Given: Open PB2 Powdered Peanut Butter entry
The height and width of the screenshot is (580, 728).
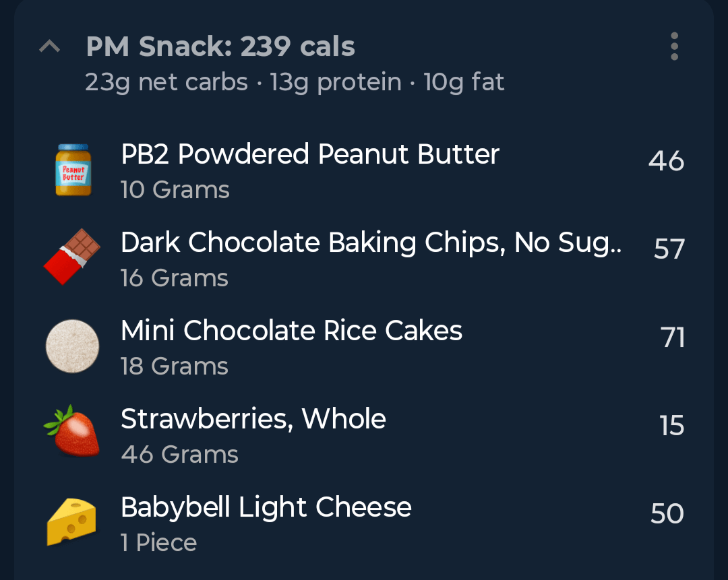Looking at the screenshot, I should pos(310,154).
